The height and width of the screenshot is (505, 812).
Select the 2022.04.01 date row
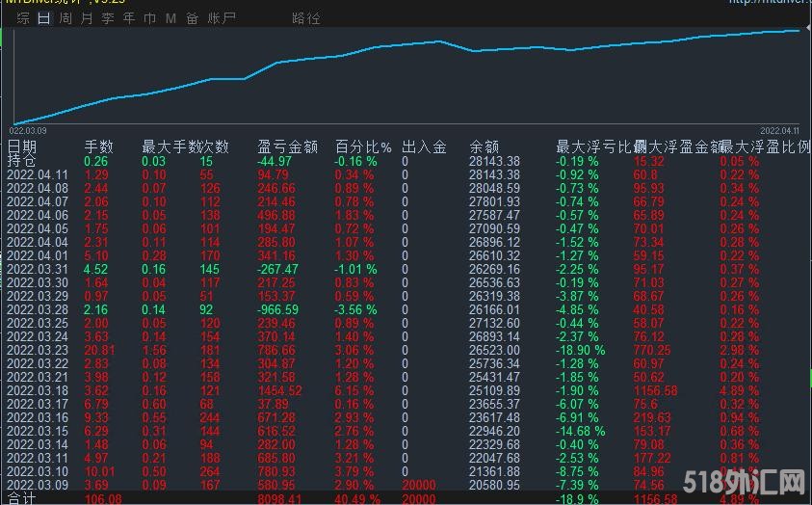tap(38, 255)
